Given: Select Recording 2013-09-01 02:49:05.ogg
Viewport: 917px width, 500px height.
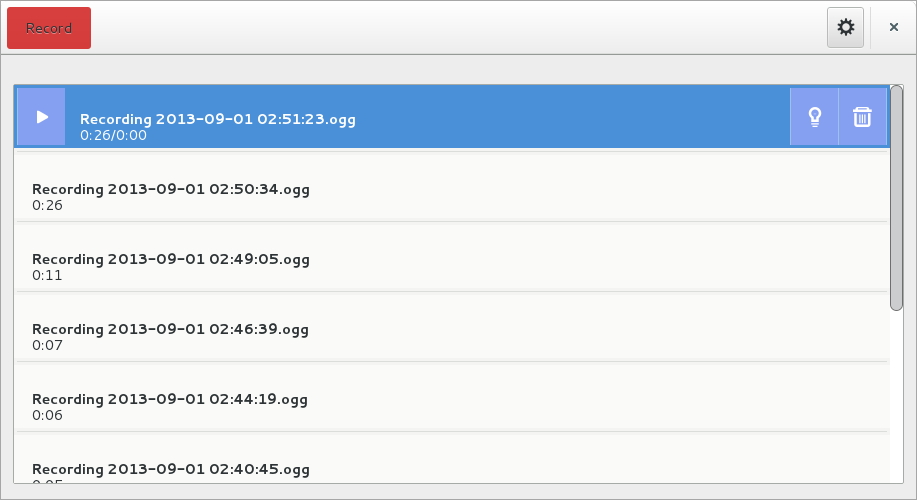Looking at the screenshot, I should (170, 259).
